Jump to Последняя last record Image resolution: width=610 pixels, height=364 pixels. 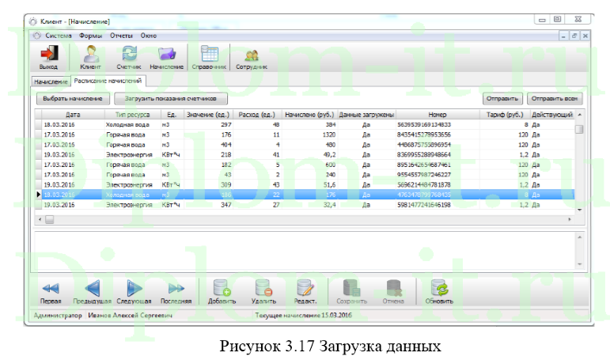pos(176,290)
